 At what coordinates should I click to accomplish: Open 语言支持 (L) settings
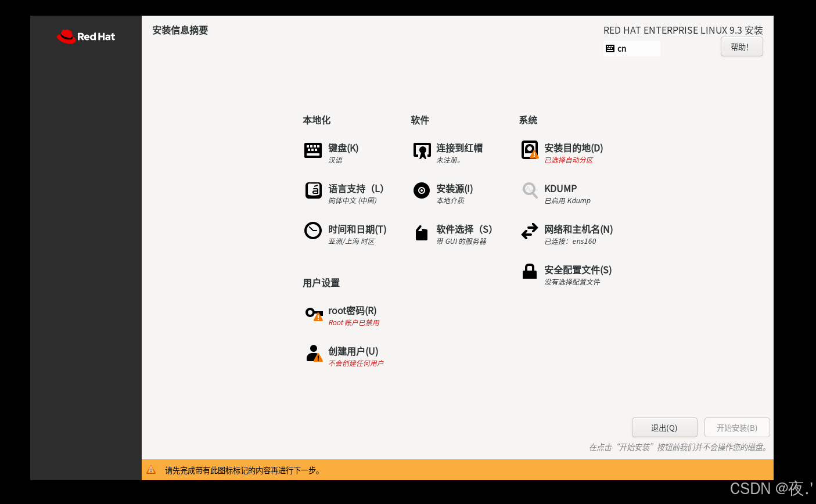[x=356, y=189]
